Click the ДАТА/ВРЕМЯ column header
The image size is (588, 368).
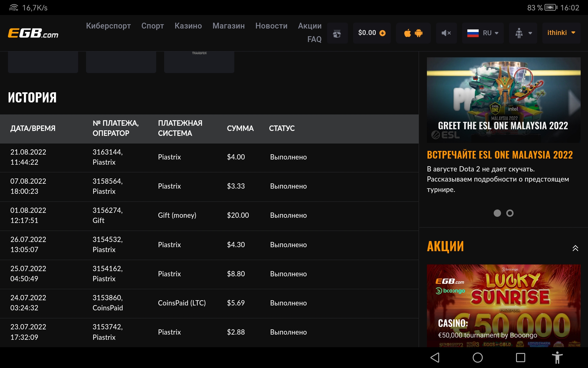33,128
